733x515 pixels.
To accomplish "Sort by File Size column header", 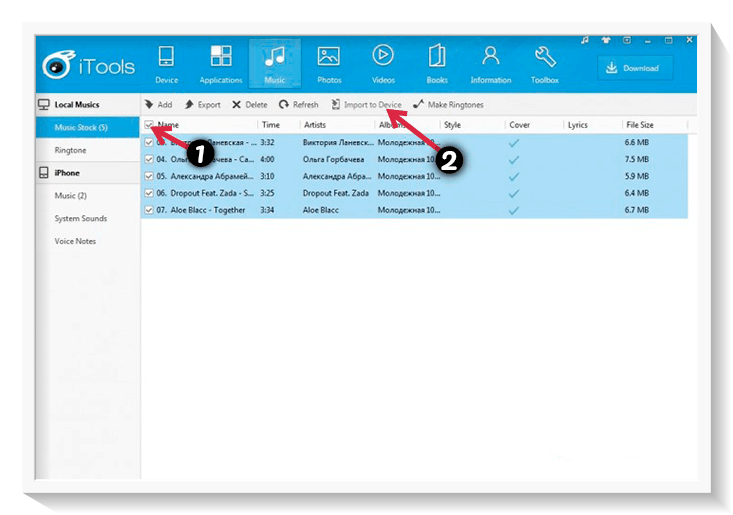I will (x=640, y=125).
